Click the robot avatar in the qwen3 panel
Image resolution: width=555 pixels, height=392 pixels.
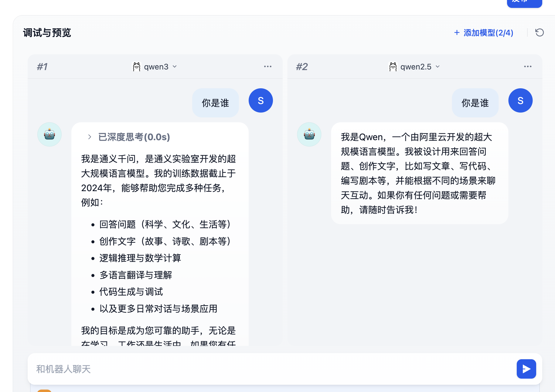49,134
